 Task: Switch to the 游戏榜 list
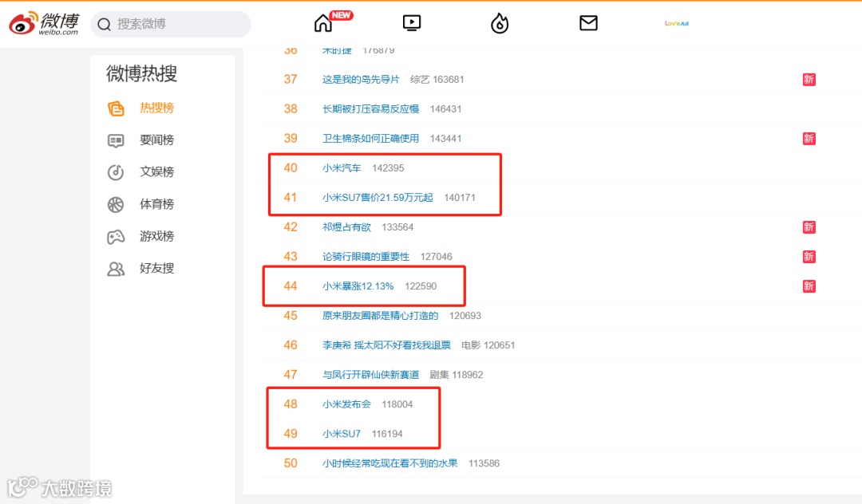coord(156,236)
